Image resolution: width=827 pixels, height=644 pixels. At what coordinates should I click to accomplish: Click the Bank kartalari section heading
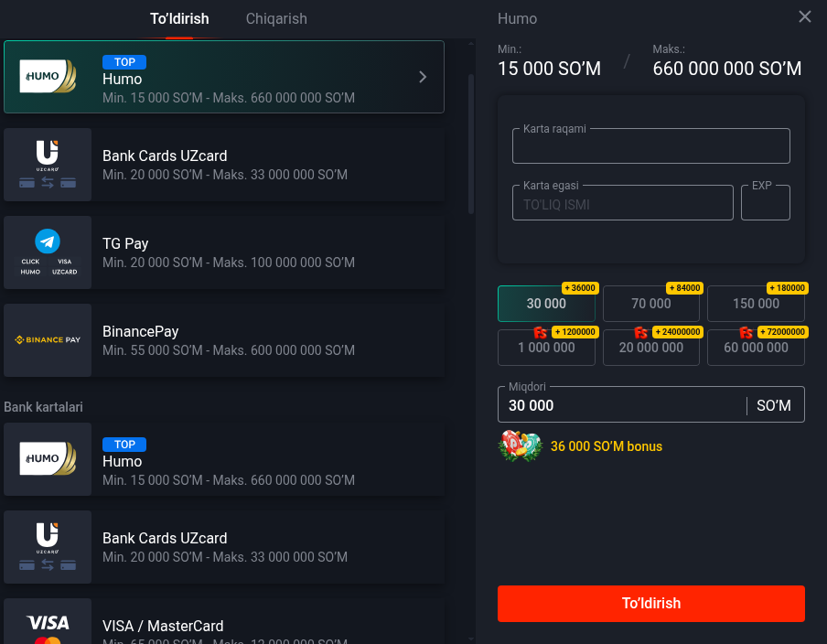(43, 407)
